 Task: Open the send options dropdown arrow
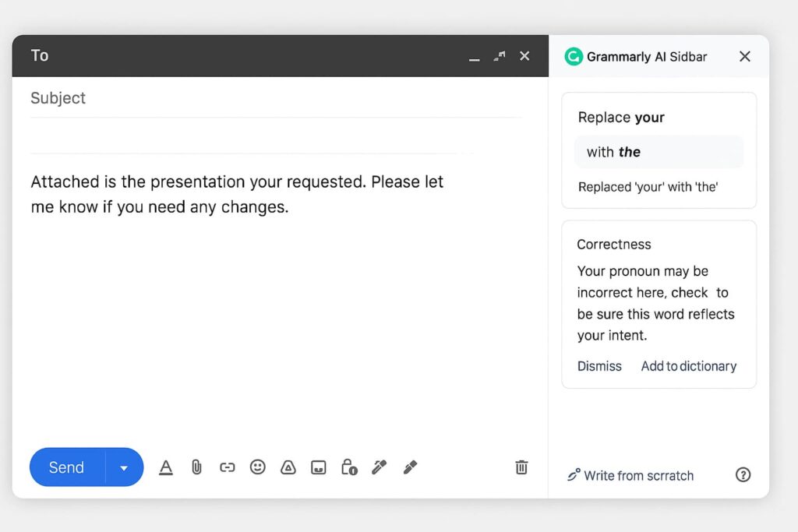pyautogui.click(x=124, y=467)
